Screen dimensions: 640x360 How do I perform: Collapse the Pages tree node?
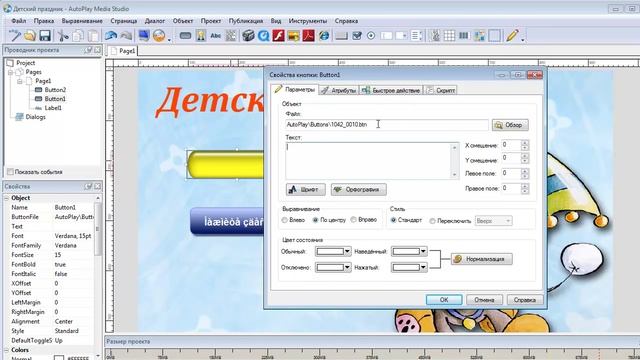10,72
